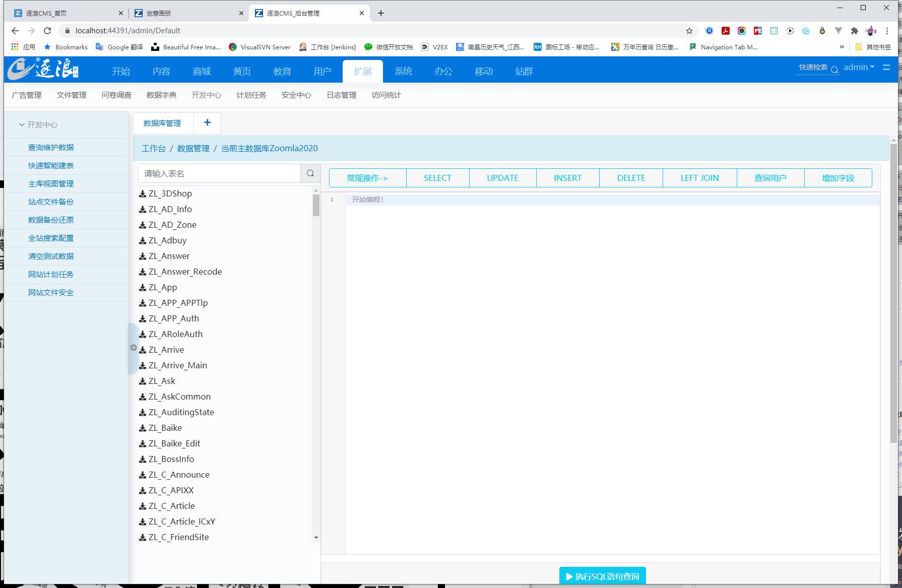Screen dimensions: 902x588
Task: Open the 工作台 breadcrumb link
Action: click(154, 148)
